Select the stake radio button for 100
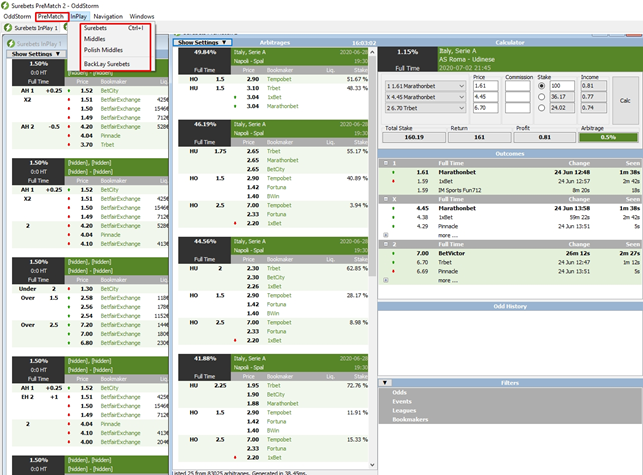The image size is (643, 475). click(542, 86)
